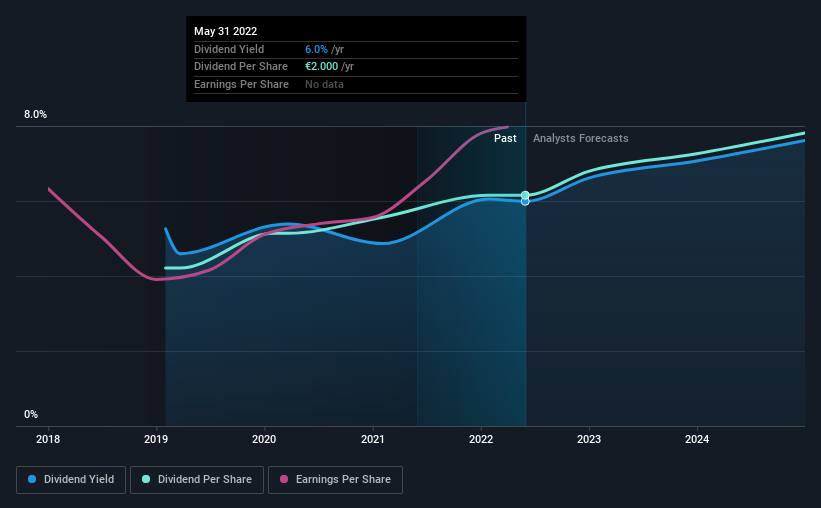Click the 6.0% dividend yield value

(316, 49)
